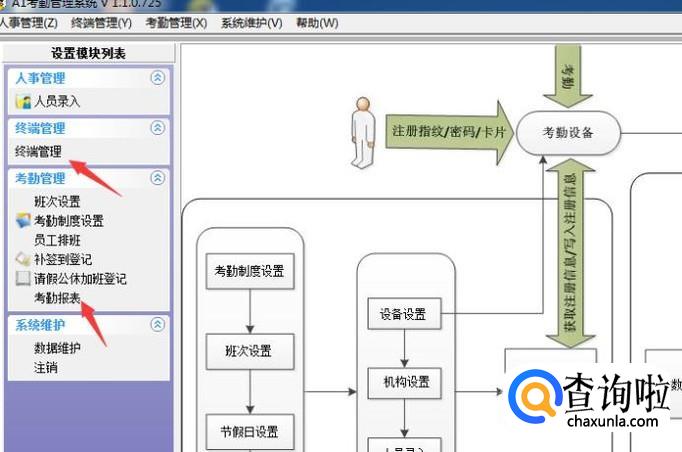Image resolution: width=682 pixels, height=452 pixels.
Task: Click the 设置模块列表 panel title
Action: [88, 54]
